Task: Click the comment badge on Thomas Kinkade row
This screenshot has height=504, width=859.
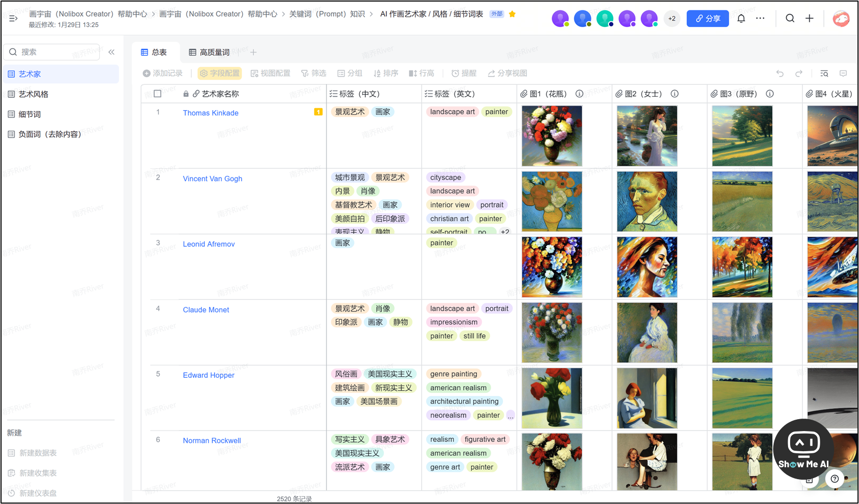Action: point(318,112)
